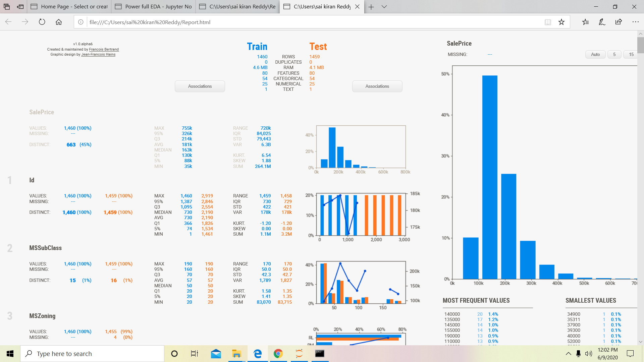The image size is (644, 362).
Task: Switch the histogram to 5 bins
Action: [614, 54]
